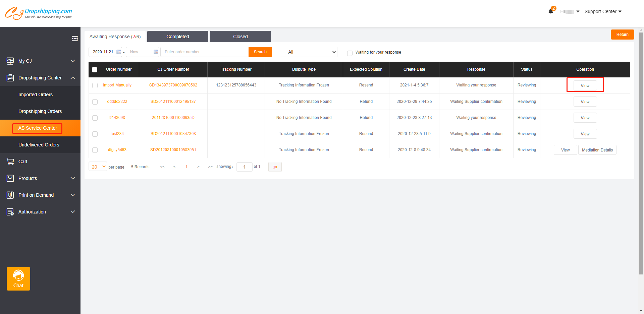
Task: Open Undelivered Orders in the sidebar
Action: [x=39, y=145]
